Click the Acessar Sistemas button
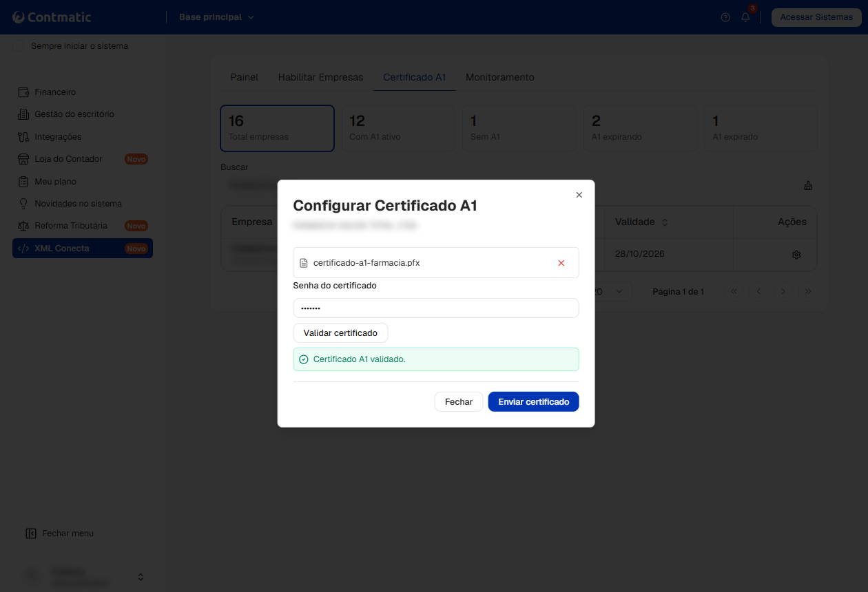Screen dimensions: 868x592 coord(816,17)
